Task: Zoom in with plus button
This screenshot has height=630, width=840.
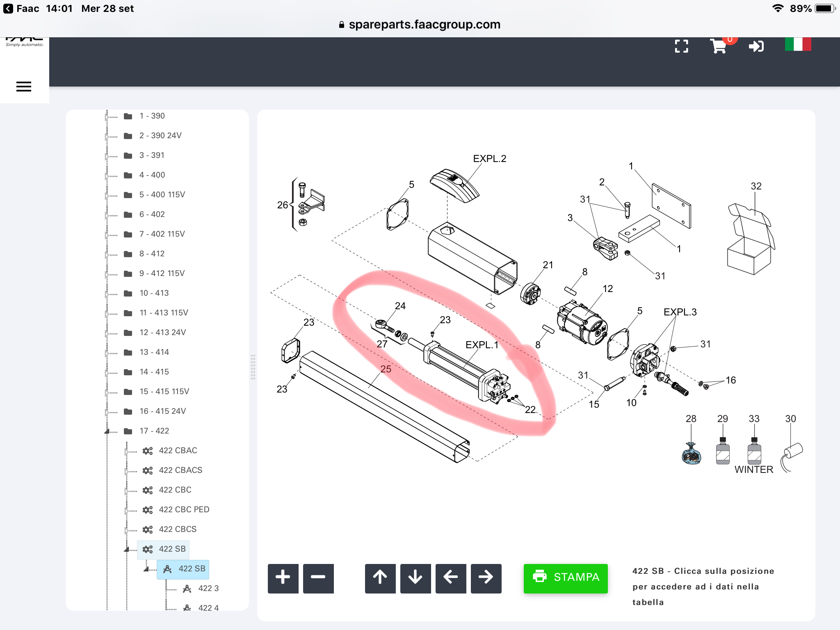Action: click(283, 578)
